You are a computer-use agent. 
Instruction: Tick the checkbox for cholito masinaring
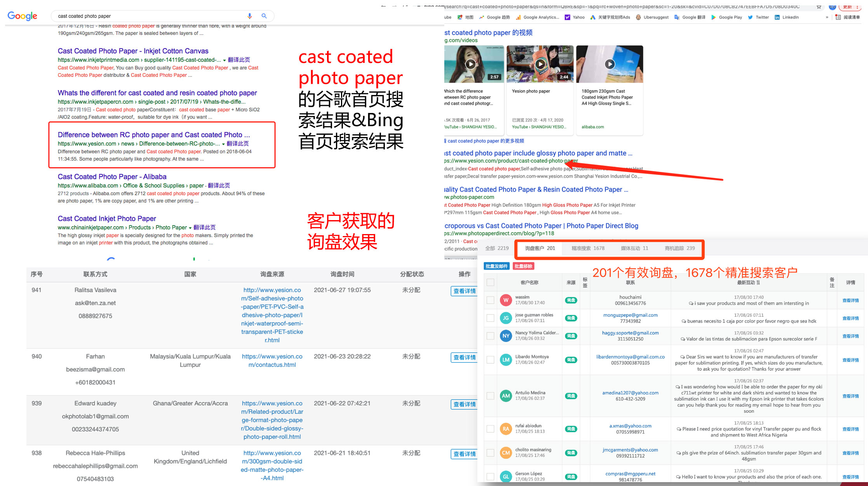[491, 453]
